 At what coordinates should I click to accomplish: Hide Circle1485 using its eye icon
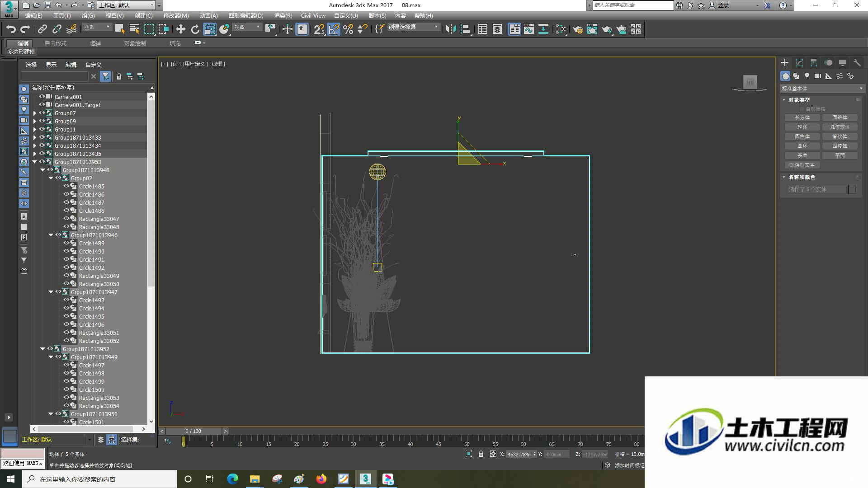(66, 186)
